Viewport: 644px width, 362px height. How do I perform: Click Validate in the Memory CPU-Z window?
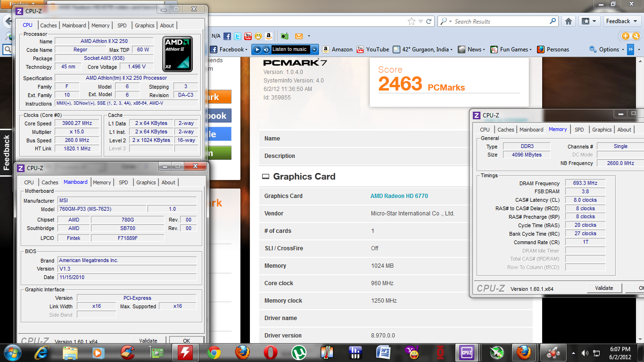[604, 288]
